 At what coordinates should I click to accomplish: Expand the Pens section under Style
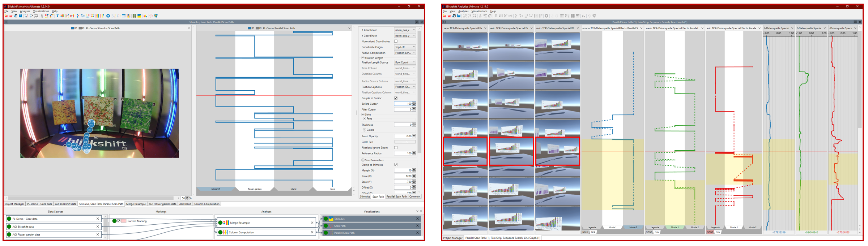364,118
